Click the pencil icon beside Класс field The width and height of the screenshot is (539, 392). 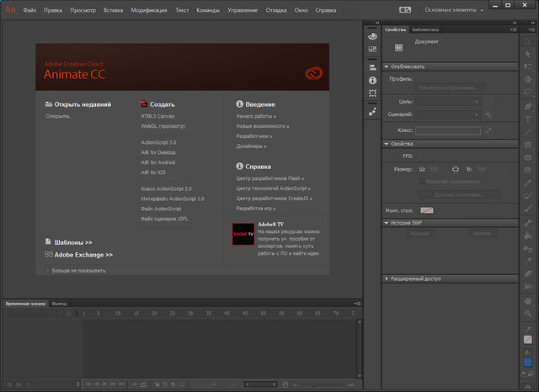(x=488, y=130)
